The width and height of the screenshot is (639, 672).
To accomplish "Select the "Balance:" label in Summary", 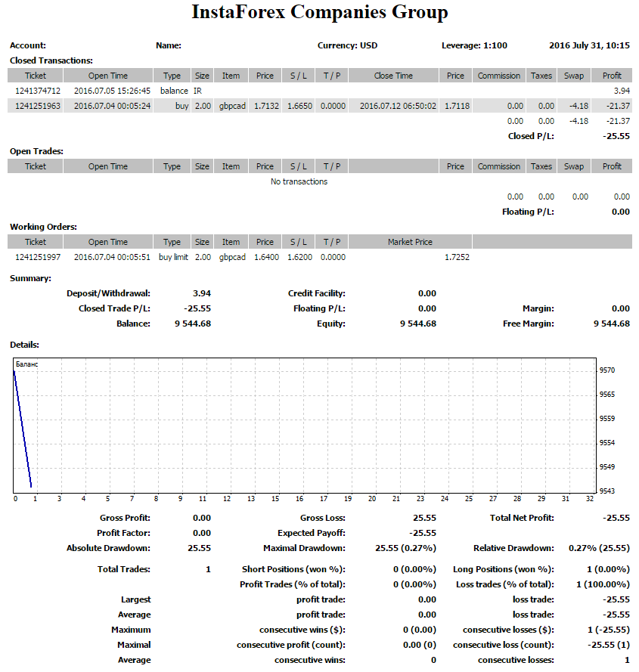I will click(x=133, y=324).
